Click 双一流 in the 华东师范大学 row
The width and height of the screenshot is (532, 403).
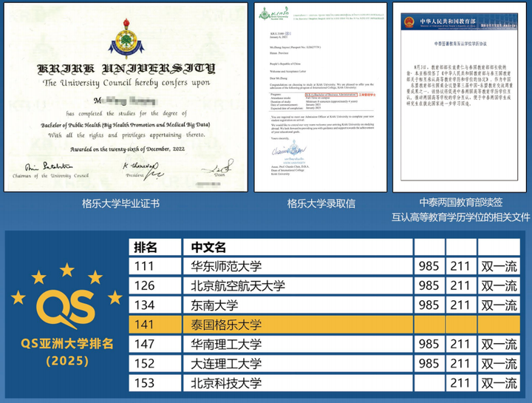[499, 266]
